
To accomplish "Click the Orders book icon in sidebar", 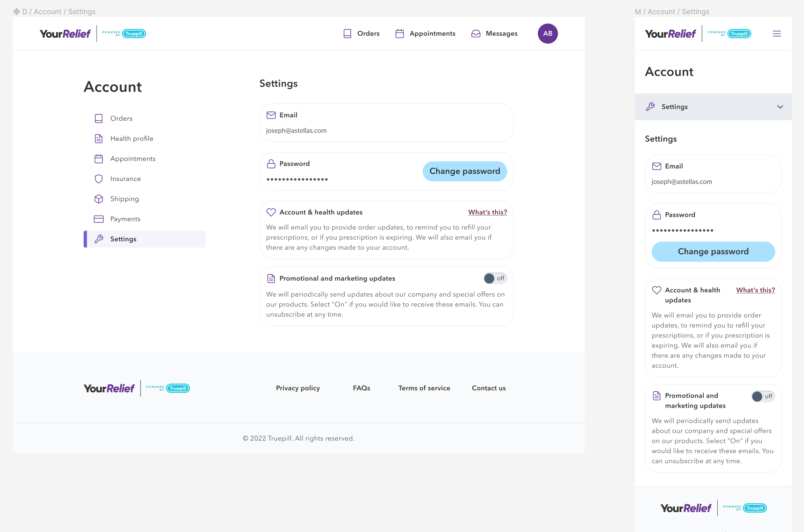I will pyautogui.click(x=99, y=118).
